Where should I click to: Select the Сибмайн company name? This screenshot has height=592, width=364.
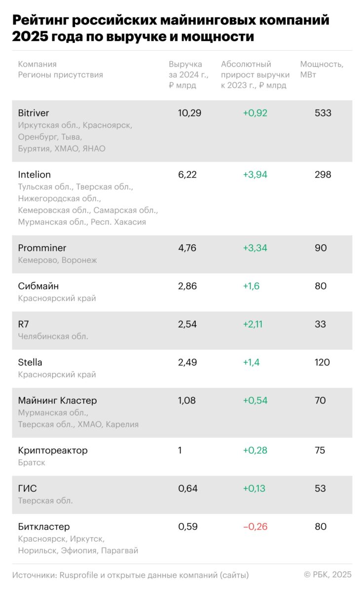point(38,286)
